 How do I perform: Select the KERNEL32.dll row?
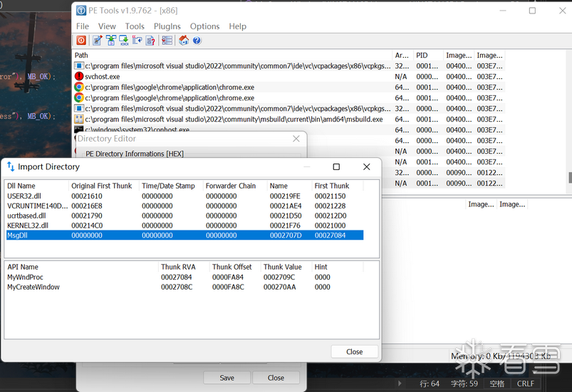[x=184, y=226]
